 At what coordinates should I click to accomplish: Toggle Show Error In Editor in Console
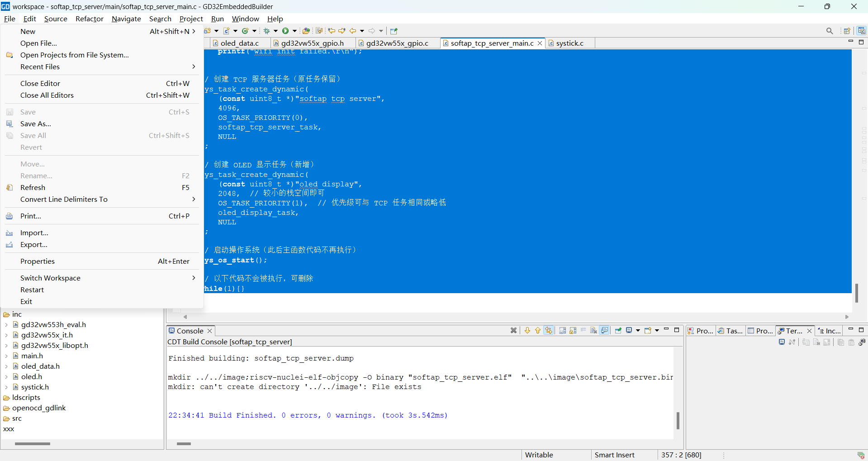pyautogui.click(x=549, y=331)
